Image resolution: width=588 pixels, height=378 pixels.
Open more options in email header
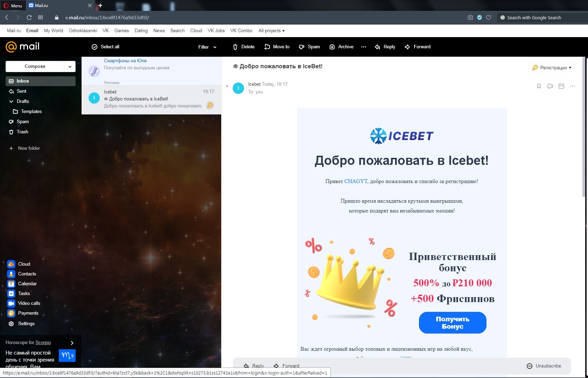[x=573, y=86]
